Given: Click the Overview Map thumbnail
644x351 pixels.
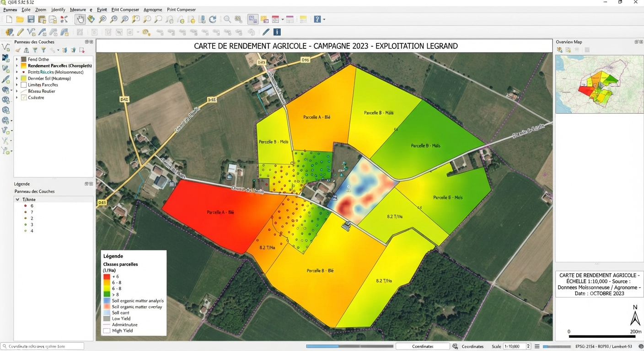Looking at the screenshot, I should tap(599, 84).
